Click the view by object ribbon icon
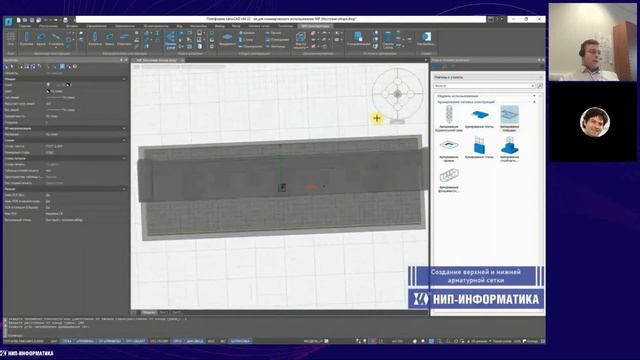Image resolution: width=640 pixels, height=360 pixels. [300, 40]
